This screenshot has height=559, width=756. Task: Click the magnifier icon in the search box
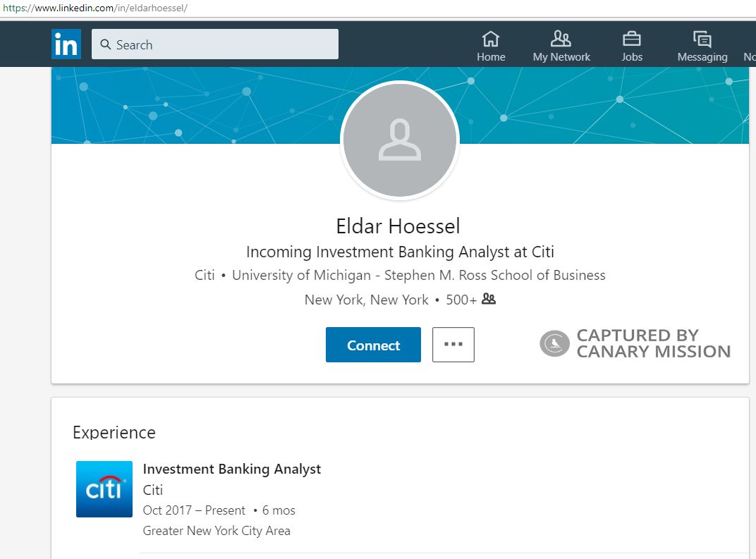coord(106,44)
